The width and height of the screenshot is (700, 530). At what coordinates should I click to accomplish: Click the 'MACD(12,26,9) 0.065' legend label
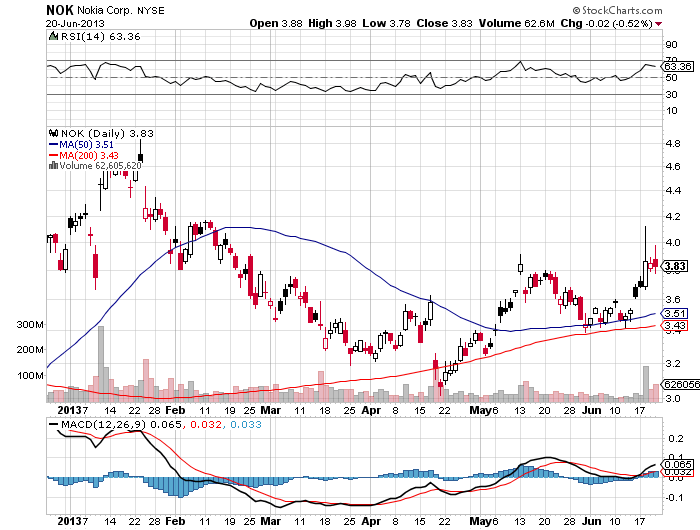pyautogui.click(x=121, y=424)
